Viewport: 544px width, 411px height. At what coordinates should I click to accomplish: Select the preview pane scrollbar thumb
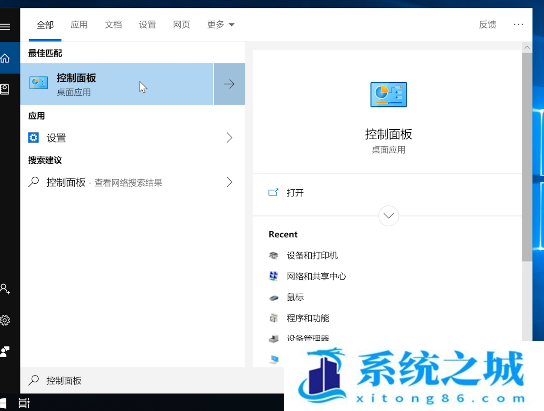pos(527,157)
